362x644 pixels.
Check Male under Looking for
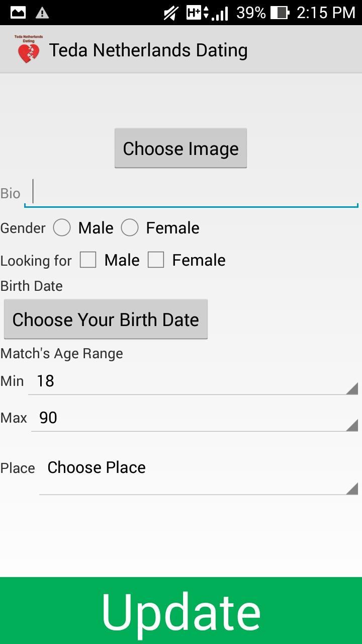coord(88,260)
